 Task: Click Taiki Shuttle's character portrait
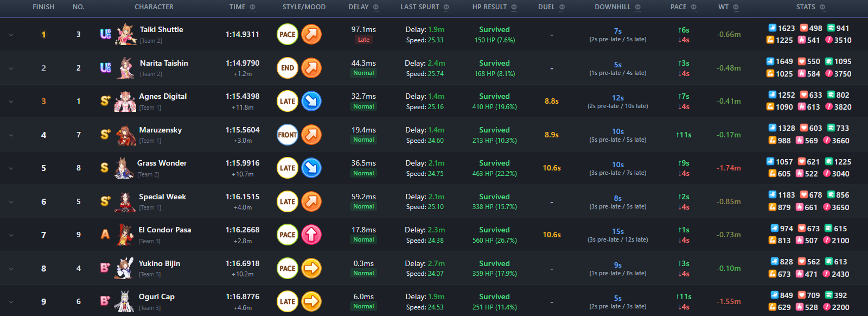pos(125,34)
